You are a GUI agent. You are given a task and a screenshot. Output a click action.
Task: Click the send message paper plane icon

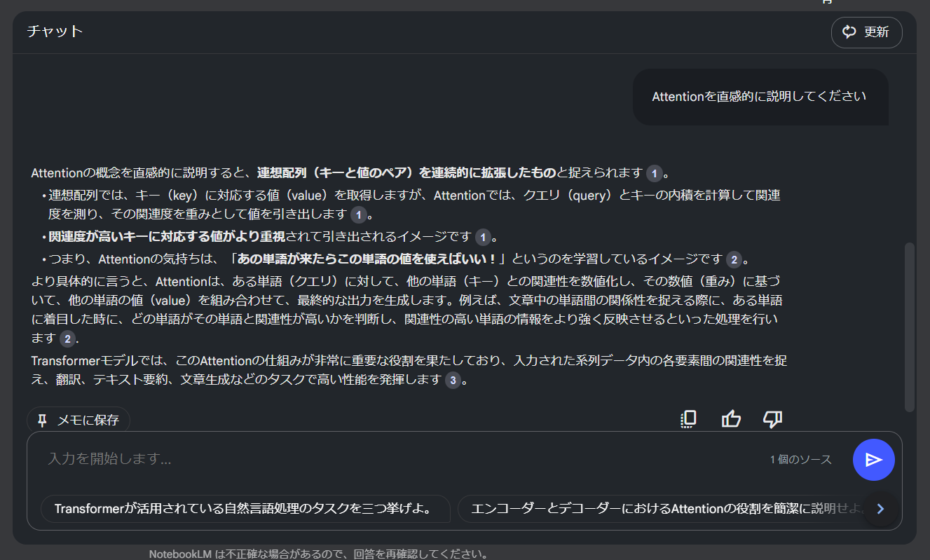click(873, 460)
